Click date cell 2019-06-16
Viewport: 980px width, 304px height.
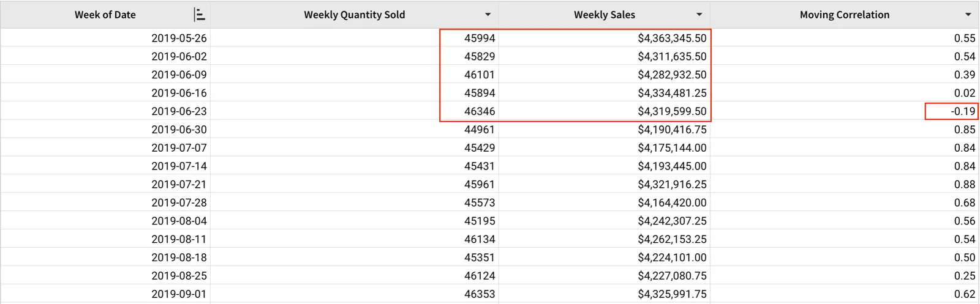pos(105,93)
